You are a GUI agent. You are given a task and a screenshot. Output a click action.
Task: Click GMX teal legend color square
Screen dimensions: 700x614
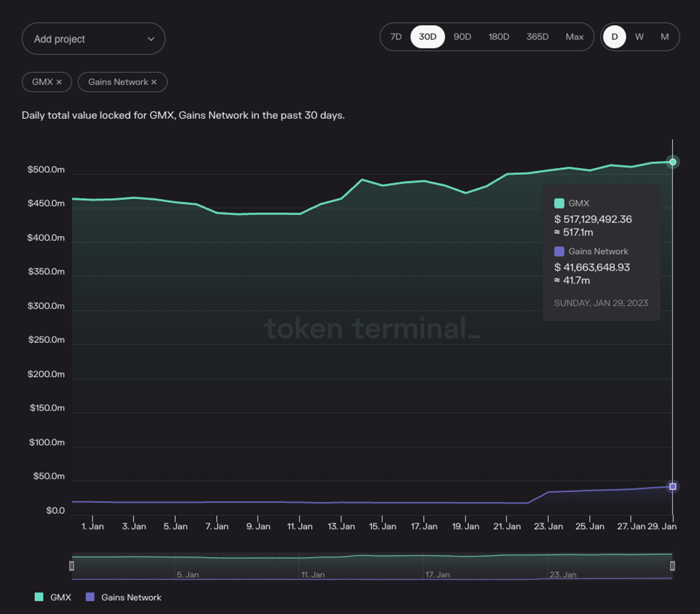[39, 597]
